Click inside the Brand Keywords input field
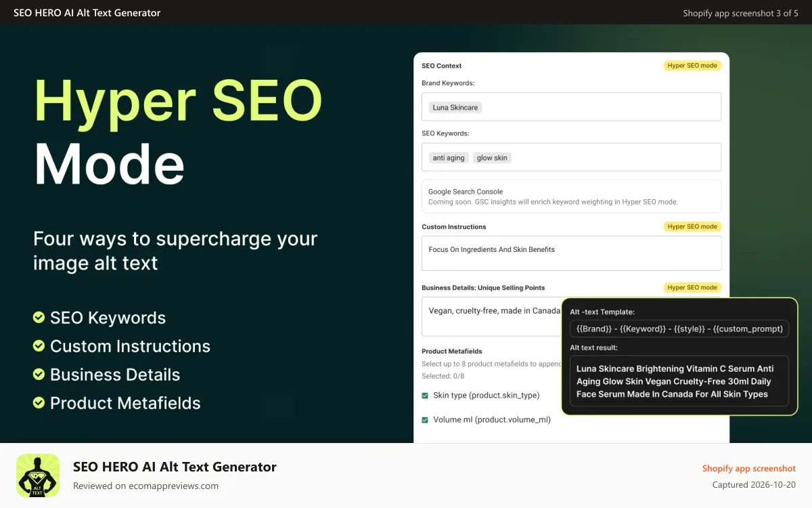The image size is (812, 508). point(571,107)
